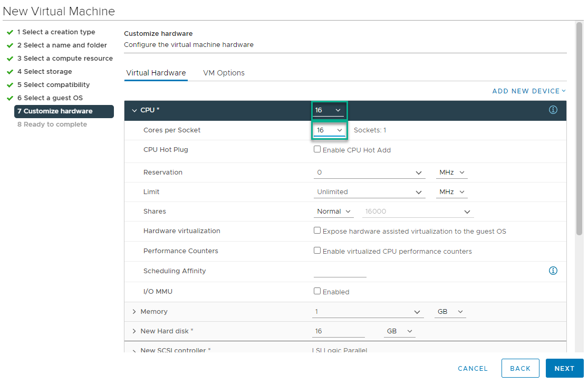Click the CPU info icon
The image size is (588, 384).
pos(553,110)
